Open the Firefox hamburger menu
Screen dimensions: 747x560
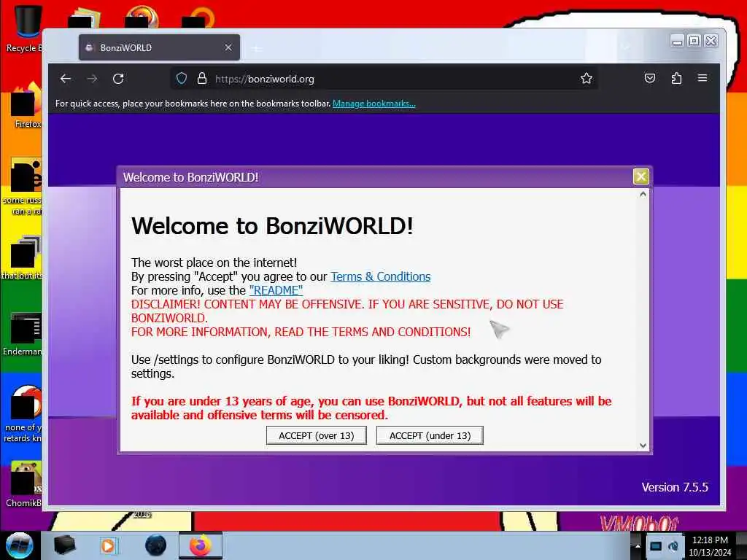click(x=703, y=77)
